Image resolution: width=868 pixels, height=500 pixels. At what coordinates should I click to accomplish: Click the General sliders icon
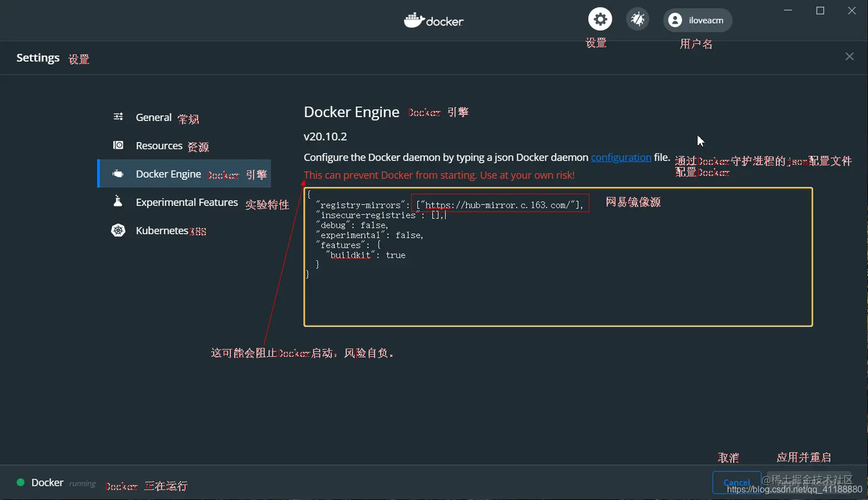118,117
